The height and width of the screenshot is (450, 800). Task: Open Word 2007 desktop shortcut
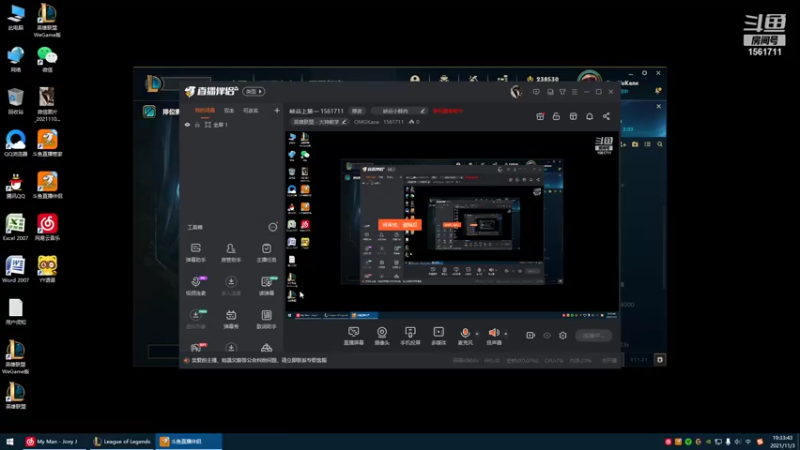coord(15,269)
